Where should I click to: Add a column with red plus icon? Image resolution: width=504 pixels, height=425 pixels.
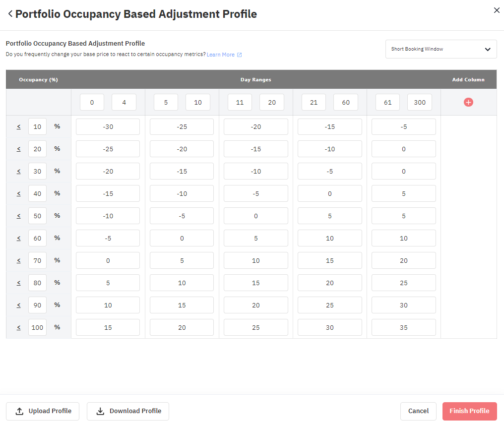point(468,102)
